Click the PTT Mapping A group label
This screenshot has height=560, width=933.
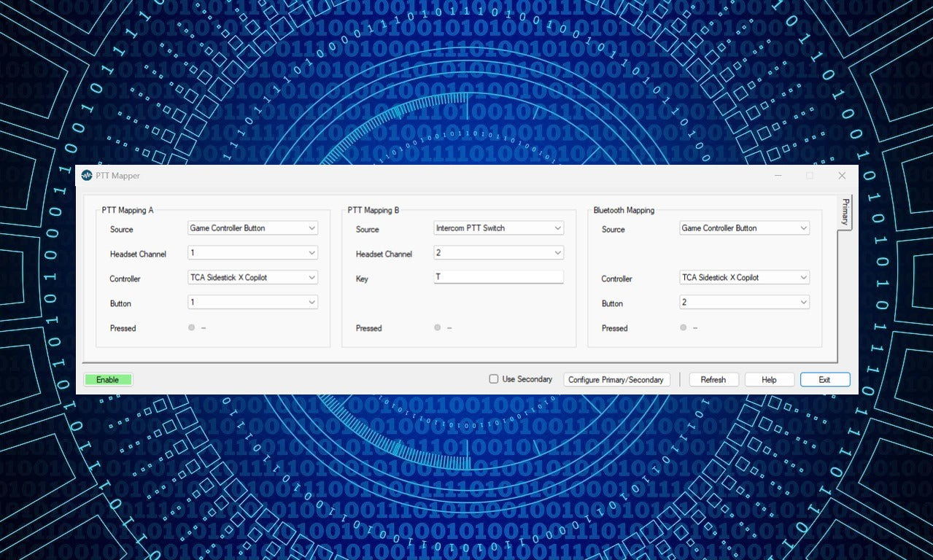pos(128,210)
